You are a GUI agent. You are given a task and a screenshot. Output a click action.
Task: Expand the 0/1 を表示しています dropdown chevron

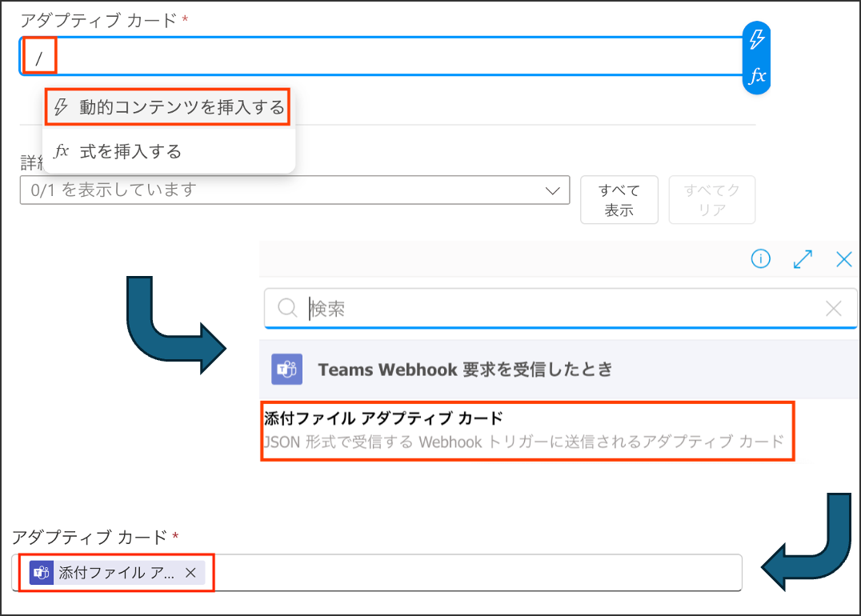[552, 190]
